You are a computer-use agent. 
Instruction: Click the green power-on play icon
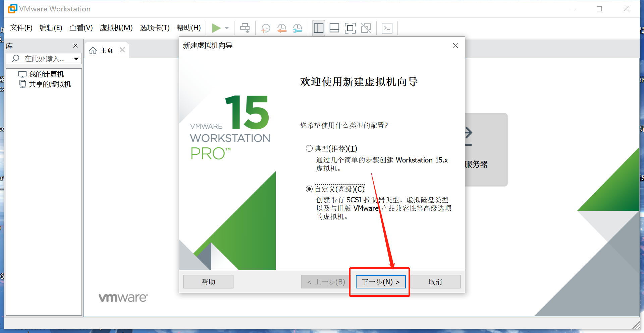point(216,28)
